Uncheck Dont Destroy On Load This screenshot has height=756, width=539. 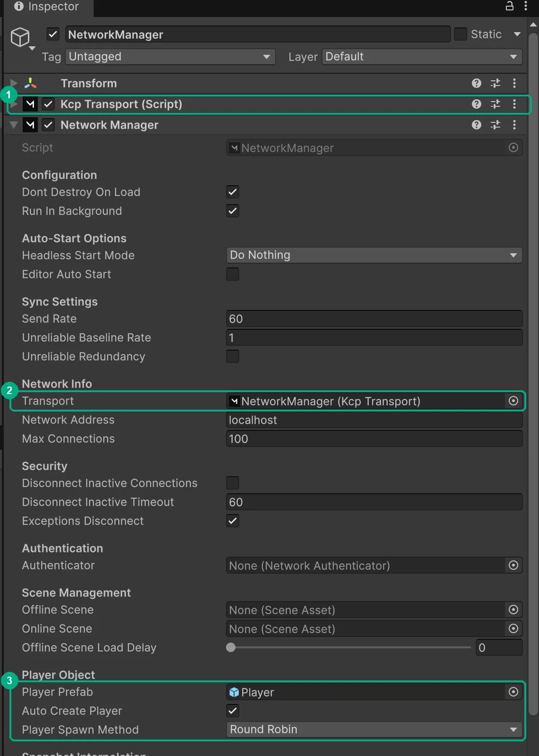233,192
